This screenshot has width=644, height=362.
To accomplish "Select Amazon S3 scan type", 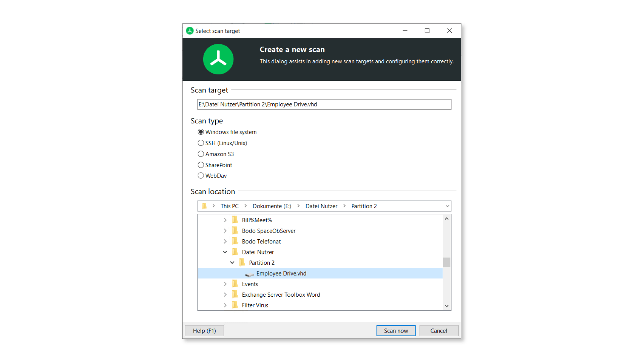I will coord(201,154).
